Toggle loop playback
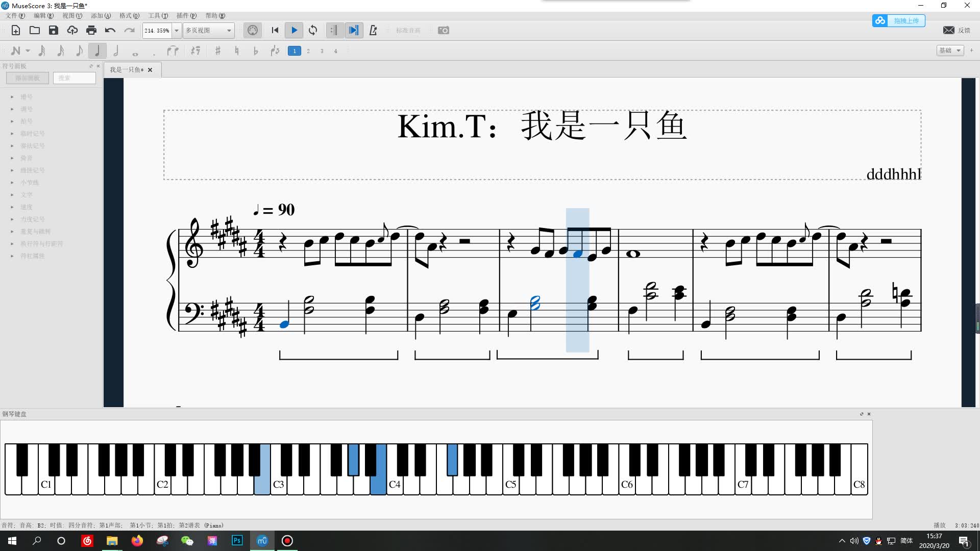Image resolution: width=980 pixels, height=551 pixels. pos(313,30)
